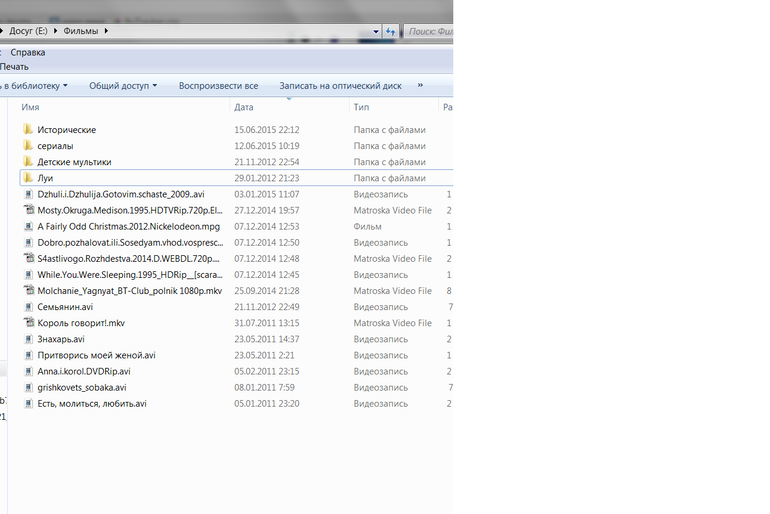This screenshot has width=770, height=514.
Task: Click the Досуг (E:) breadcrumb
Action: pyautogui.click(x=28, y=31)
